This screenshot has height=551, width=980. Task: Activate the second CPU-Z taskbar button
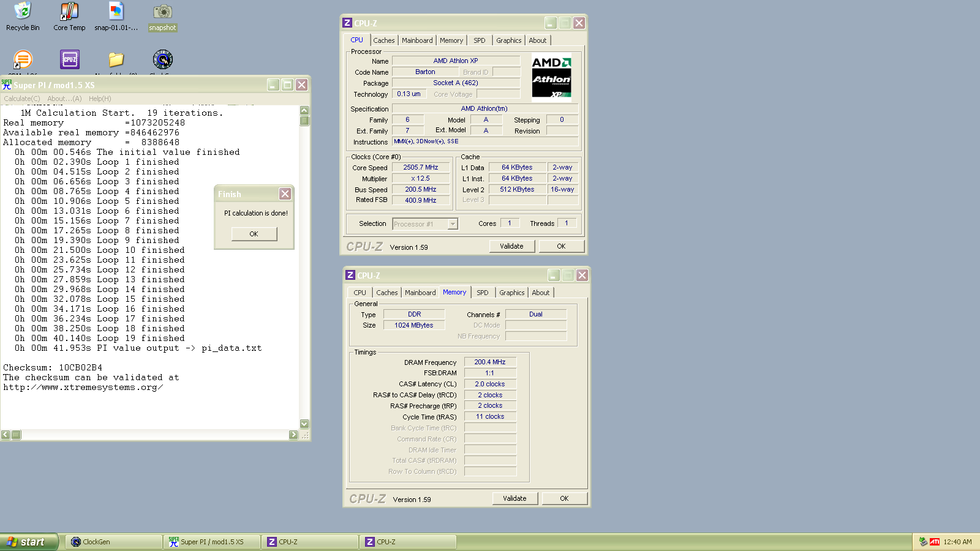pos(408,542)
